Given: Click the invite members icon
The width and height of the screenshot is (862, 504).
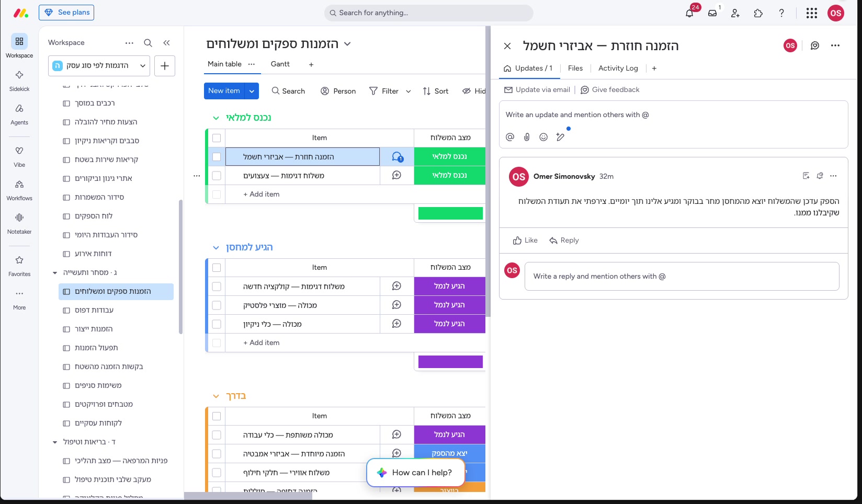Looking at the screenshot, I should click(x=735, y=13).
